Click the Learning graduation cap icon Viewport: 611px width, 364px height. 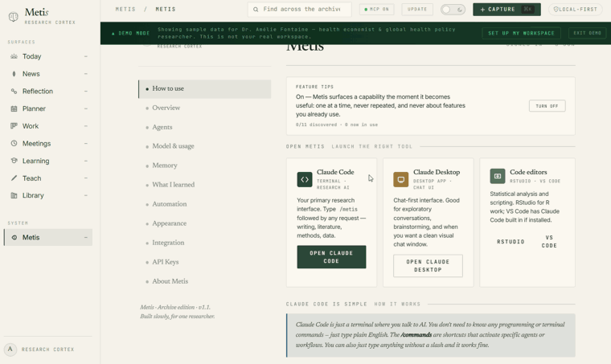point(14,161)
